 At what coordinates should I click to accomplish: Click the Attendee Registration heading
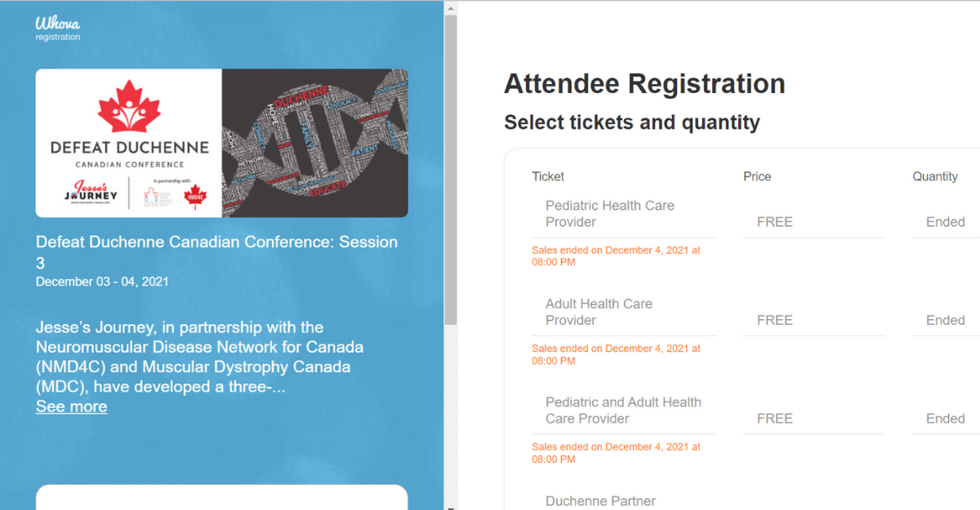(644, 83)
